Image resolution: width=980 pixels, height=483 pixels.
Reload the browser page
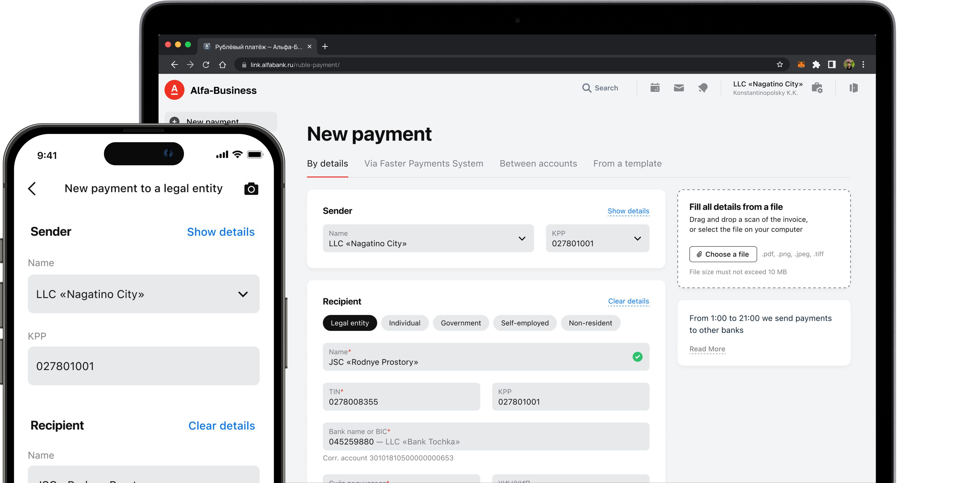(206, 65)
